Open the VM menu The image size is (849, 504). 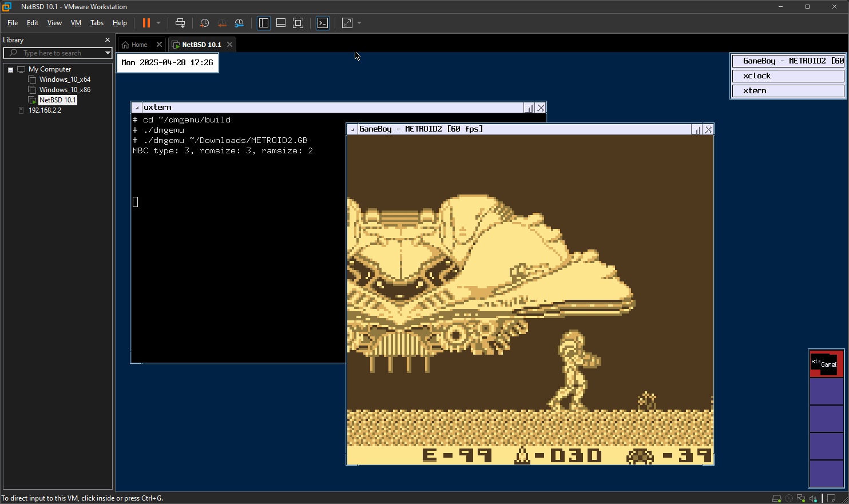point(76,23)
